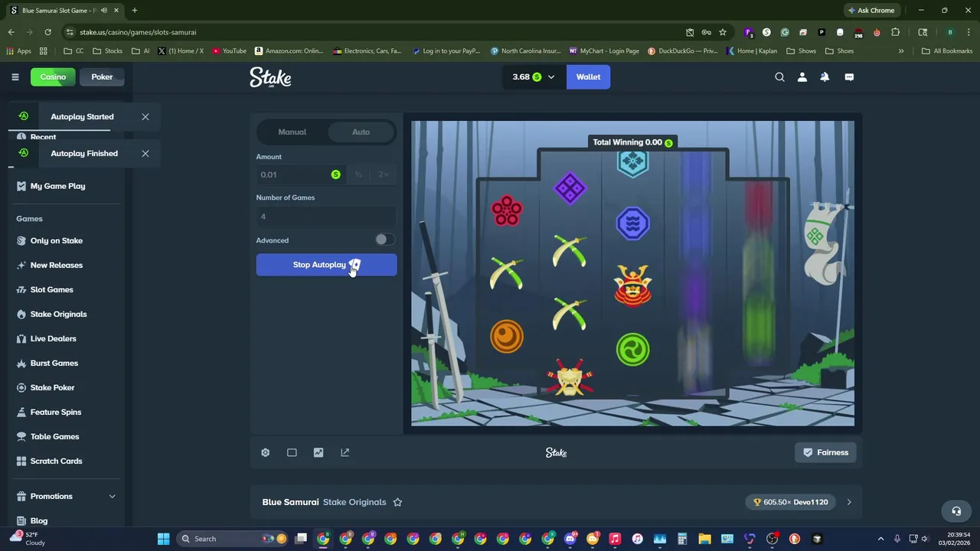Open the hamburger sidebar menu

(x=15, y=77)
